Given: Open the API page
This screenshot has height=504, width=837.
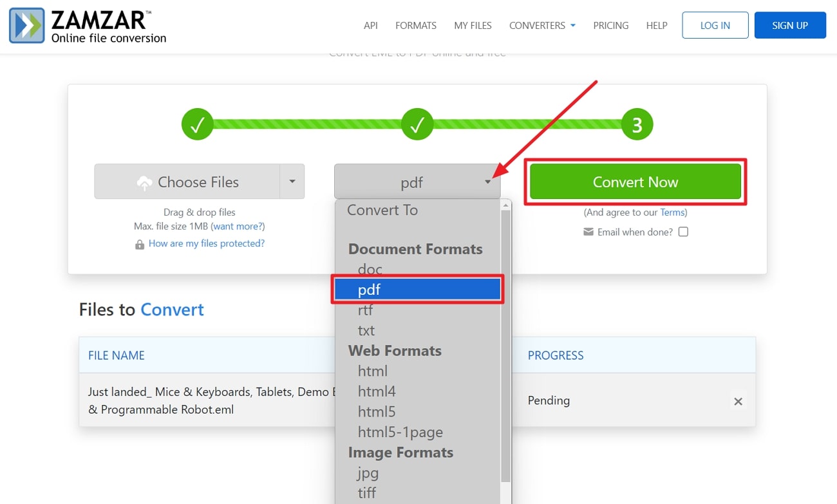Looking at the screenshot, I should [x=371, y=26].
